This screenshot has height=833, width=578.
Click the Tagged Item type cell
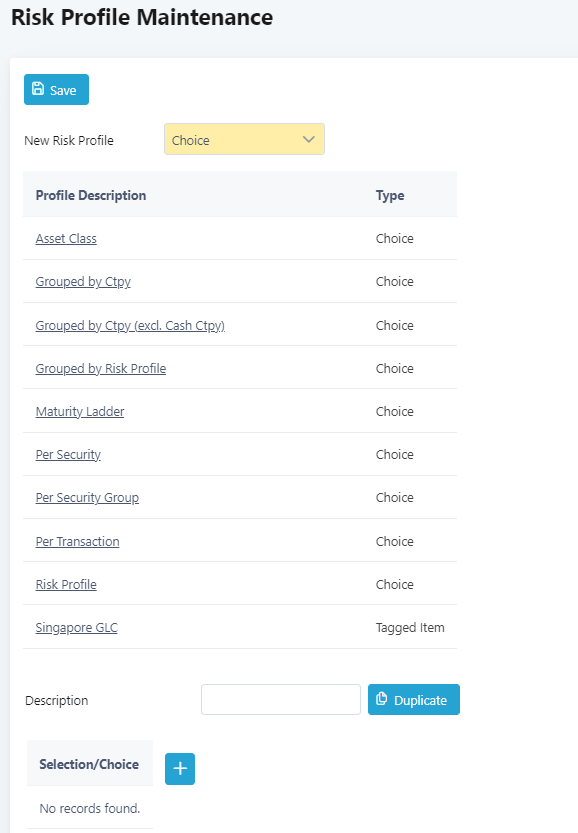(x=410, y=627)
